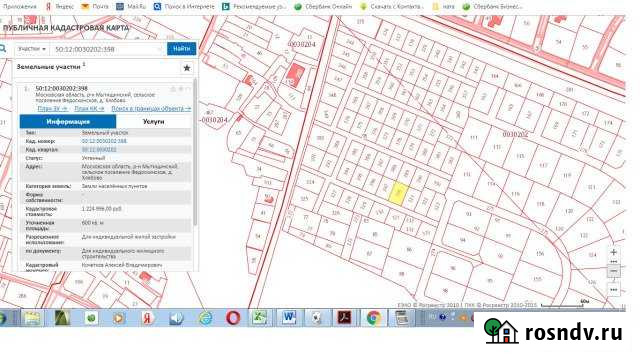Select the Информация tab
Image resolution: width=640 pixels, height=360 pixels.
(x=68, y=122)
